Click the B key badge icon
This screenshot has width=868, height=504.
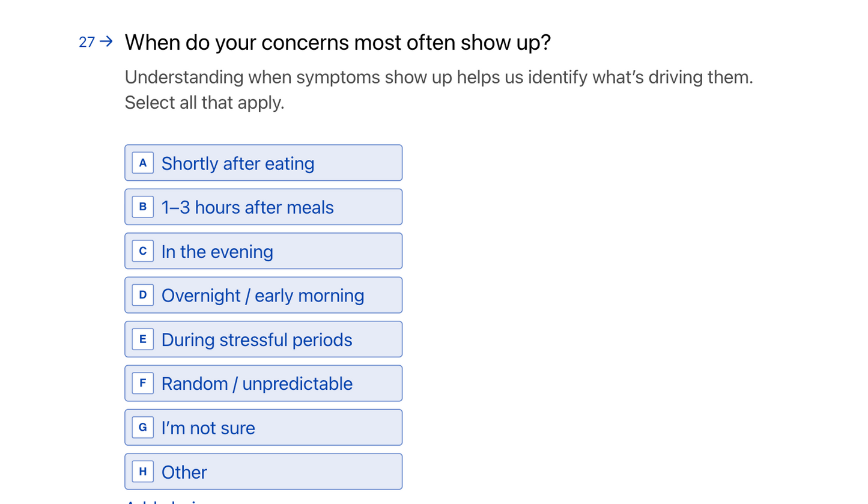[142, 207]
